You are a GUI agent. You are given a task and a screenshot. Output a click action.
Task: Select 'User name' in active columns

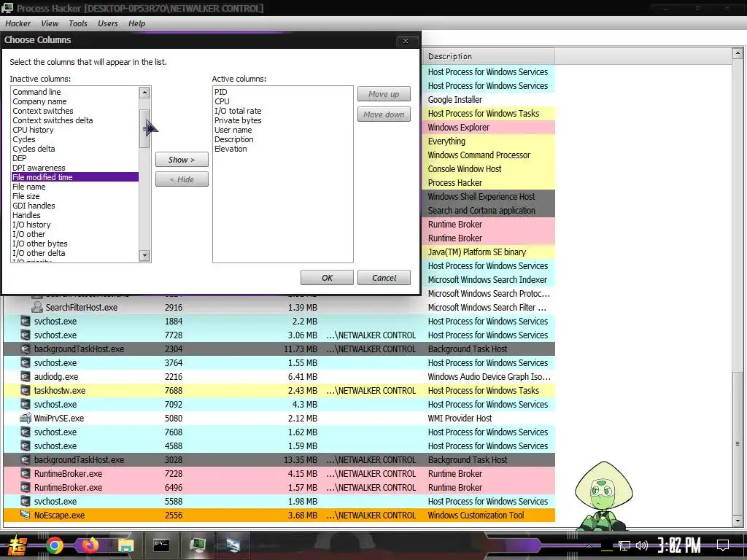point(233,130)
